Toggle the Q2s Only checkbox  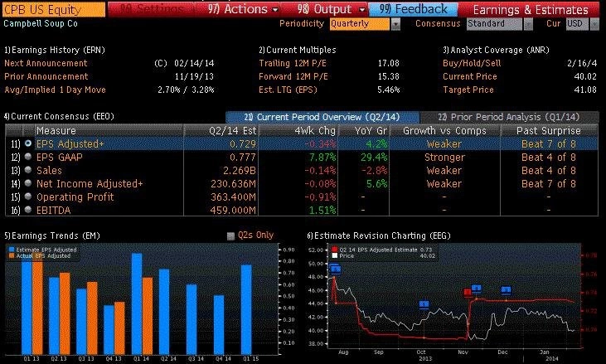(x=230, y=235)
